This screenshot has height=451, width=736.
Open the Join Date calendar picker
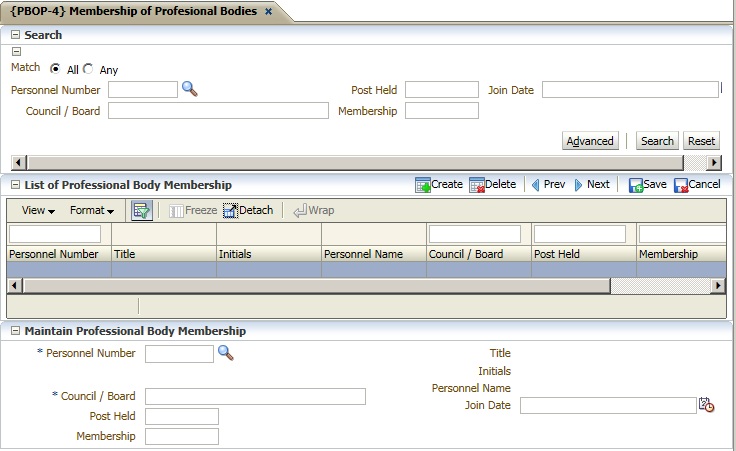pyautogui.click(x=707, y=405)
